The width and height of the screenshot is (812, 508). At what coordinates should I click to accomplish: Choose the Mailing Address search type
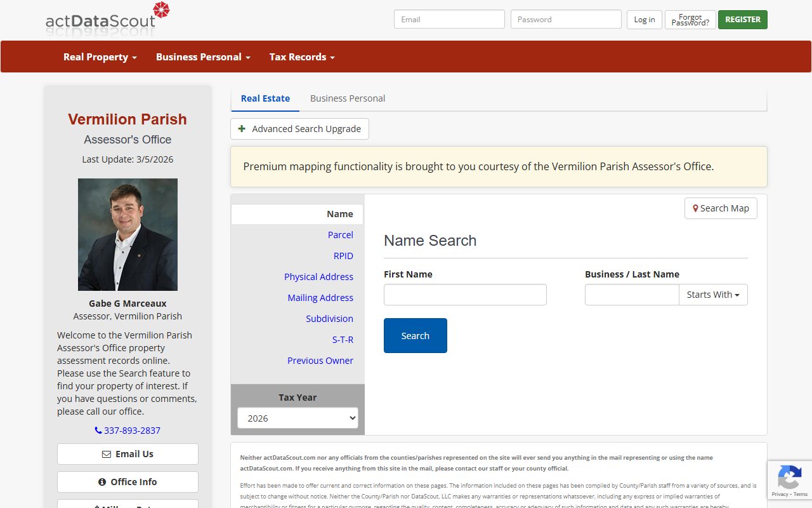(320, 298)
